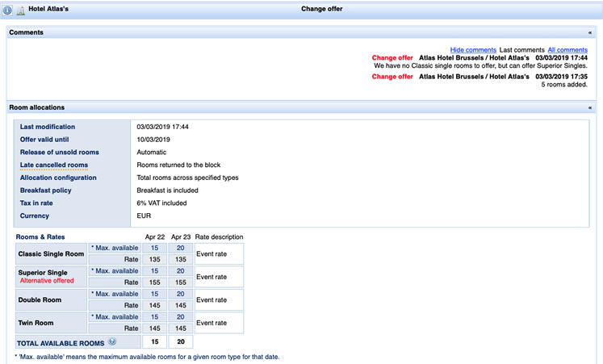Click the Apr 22 column header
Image resolution: width=603 pixels, height=364 pixels.
pyautogui.click(x=155, y=237)
